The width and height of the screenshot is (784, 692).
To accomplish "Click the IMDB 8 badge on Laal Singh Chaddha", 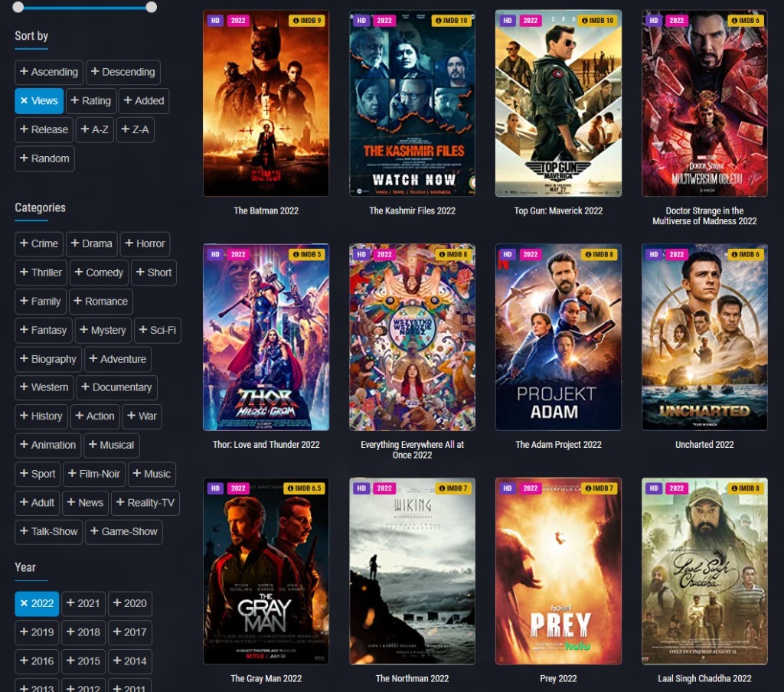I will pyautogui.click(x=746, y=488).
